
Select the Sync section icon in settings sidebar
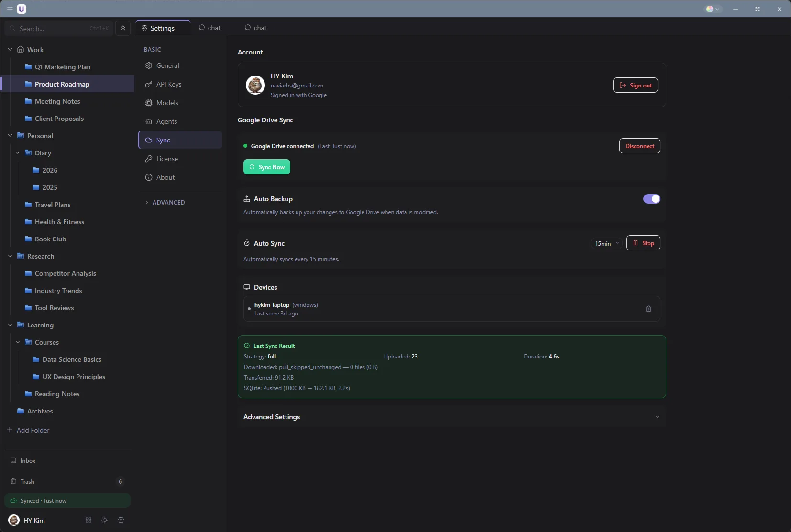(x=149, y=140)
